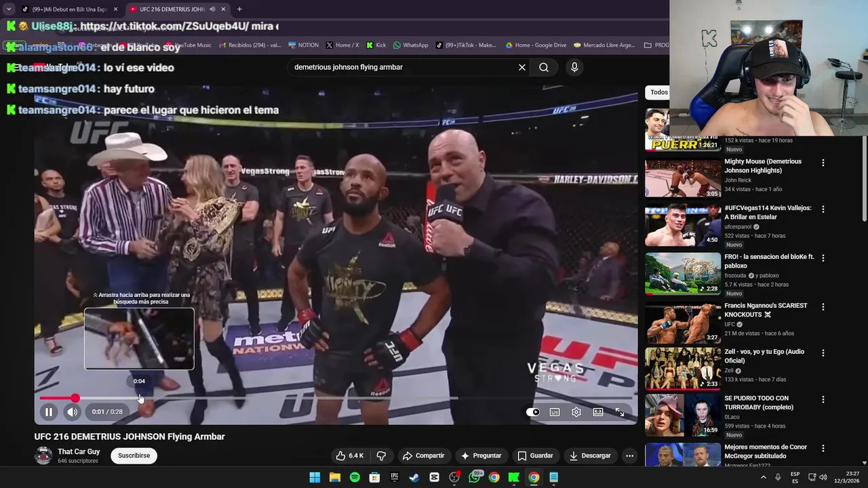868x488 pixels.
Task: Open the Windows Start menu
Action: [x=315, y=477]
